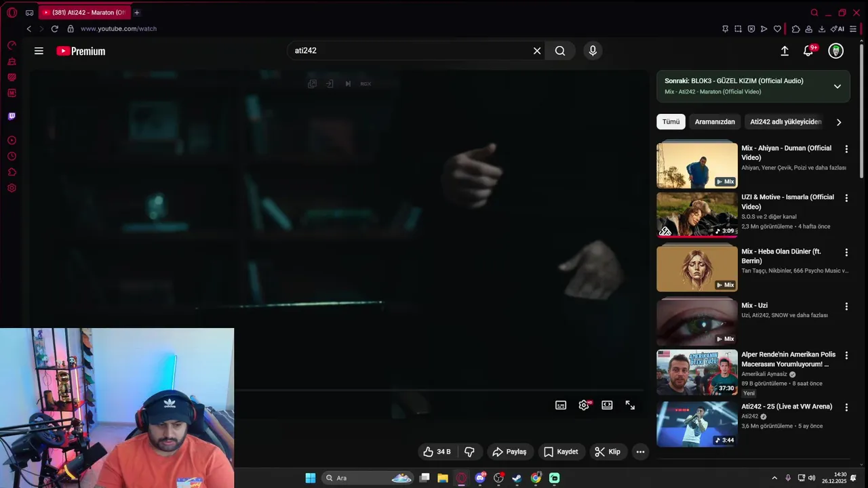868x488 pixels.
Task: Open options for Mix - Ahiyan - Duman
Action: click(x=846, y=149)
